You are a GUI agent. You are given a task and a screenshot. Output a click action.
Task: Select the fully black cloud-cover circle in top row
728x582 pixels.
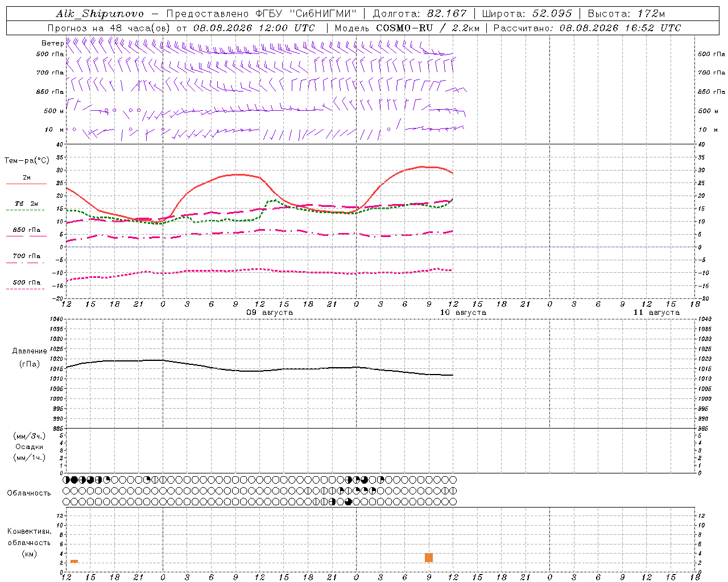[x=75, y=480]
